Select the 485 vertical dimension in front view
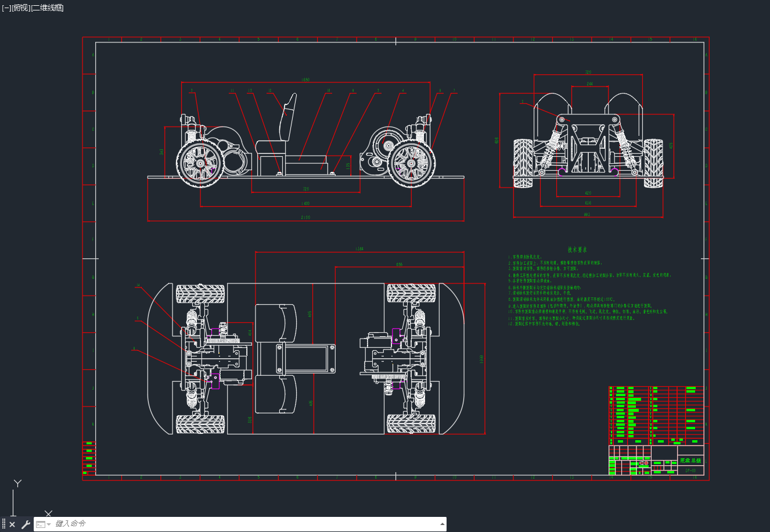The image size is (770, 532). click(671, 145)
